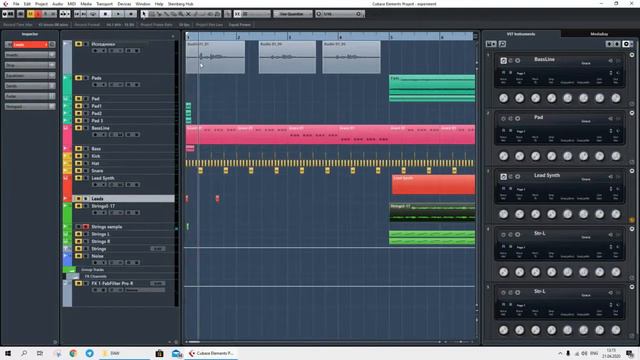
Task: Select the FX 1-FabFilter Pro-R track
Action: tap(112, 283)
